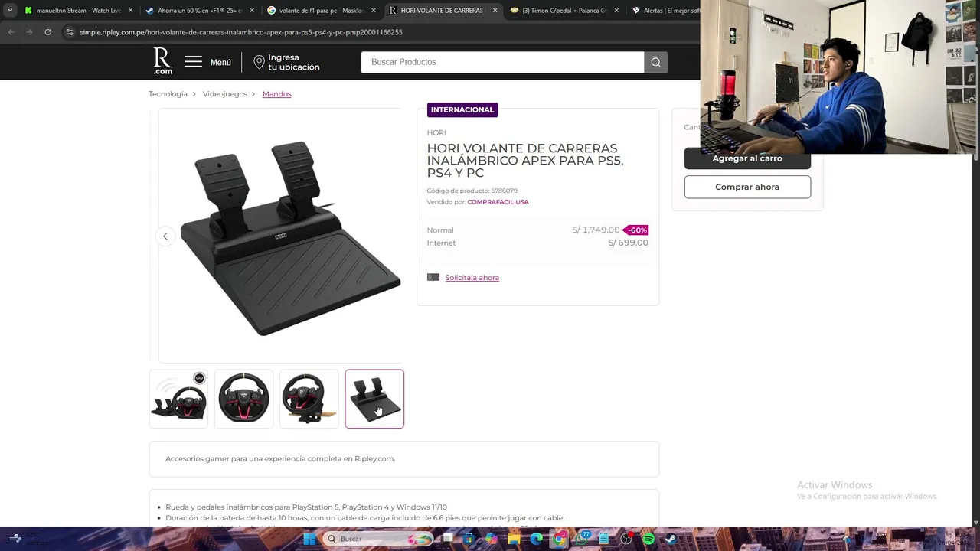The width and height of the screenshot is (980, 551).
Task: Focus the Buscar Productos search field
Action: pos(502,62)
